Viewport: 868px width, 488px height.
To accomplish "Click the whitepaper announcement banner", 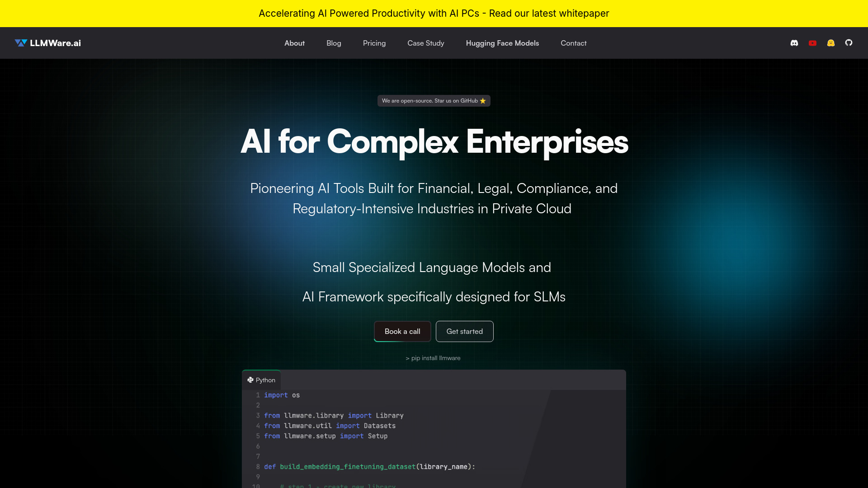I will click(x=434, y=13).
